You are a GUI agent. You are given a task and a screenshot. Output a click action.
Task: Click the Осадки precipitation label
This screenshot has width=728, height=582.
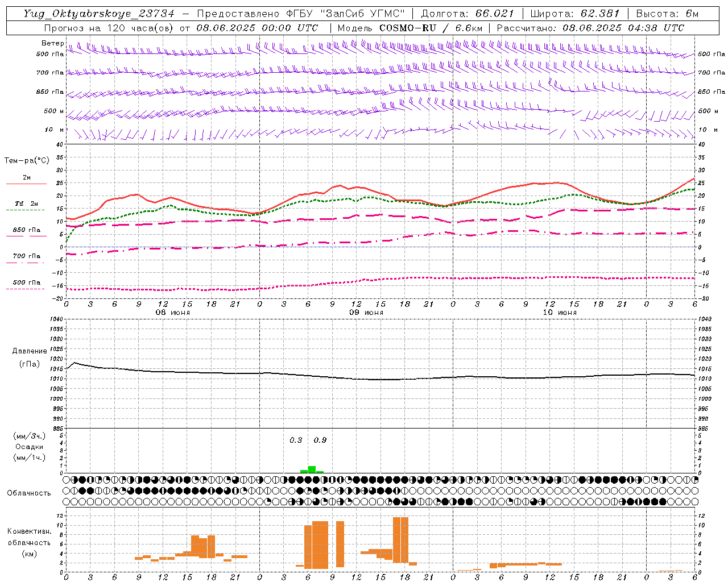pos(29,447)
